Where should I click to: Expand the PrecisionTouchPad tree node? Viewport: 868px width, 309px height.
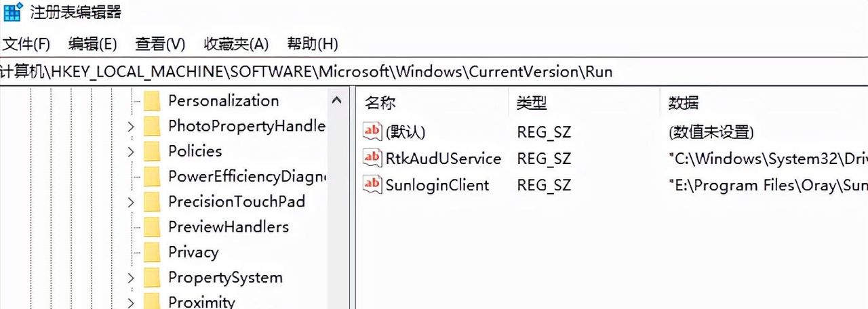click(131, 202)
